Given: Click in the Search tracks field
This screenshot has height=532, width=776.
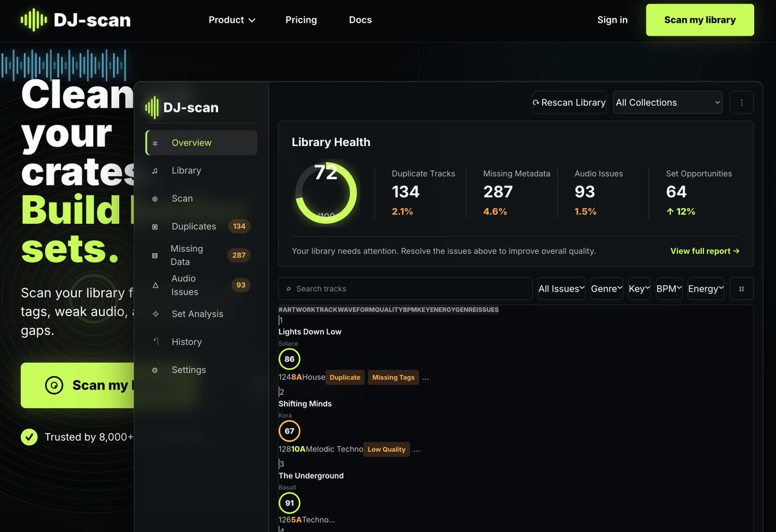Looking at the screenshot, I should [x=405, y=289].
